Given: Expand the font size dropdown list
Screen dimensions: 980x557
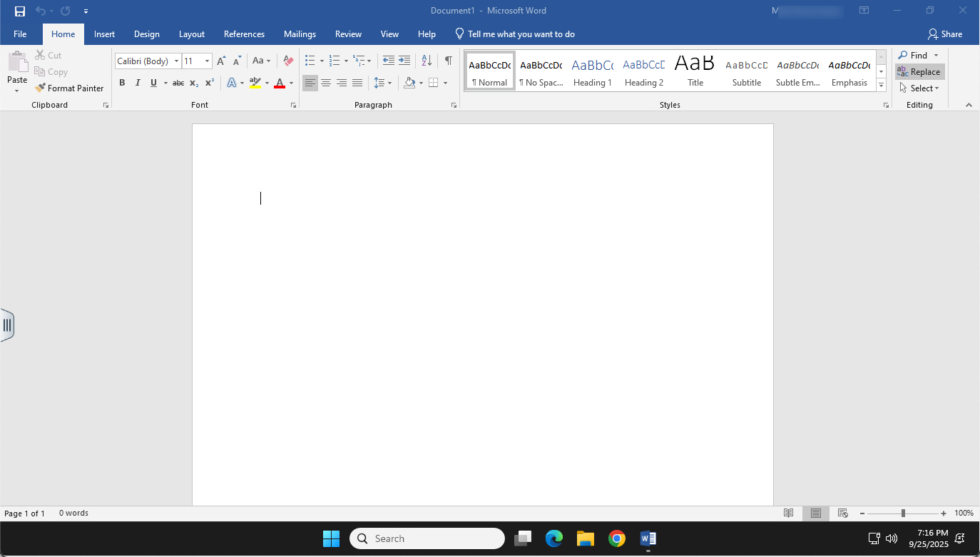Looking at the screenshot, I should (207, 61).
